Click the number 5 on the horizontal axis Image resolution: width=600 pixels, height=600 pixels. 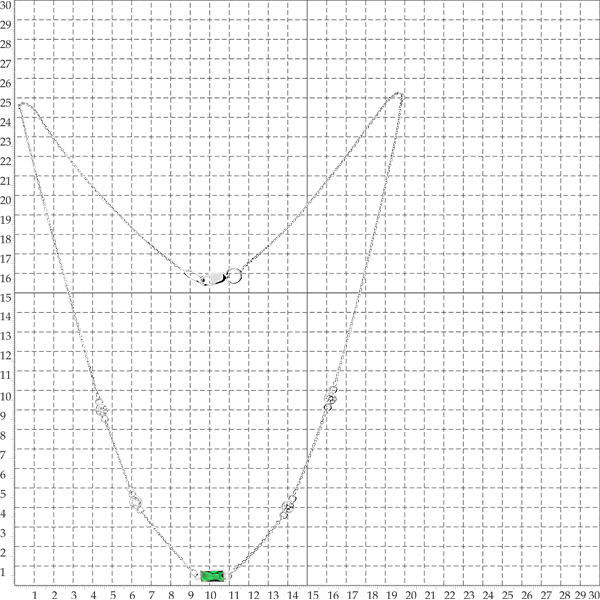(x=113, y=595)
